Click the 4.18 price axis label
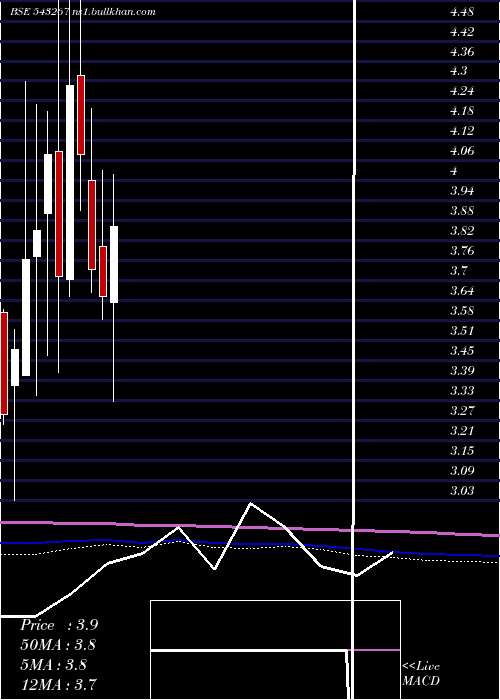 pos(462,111)
